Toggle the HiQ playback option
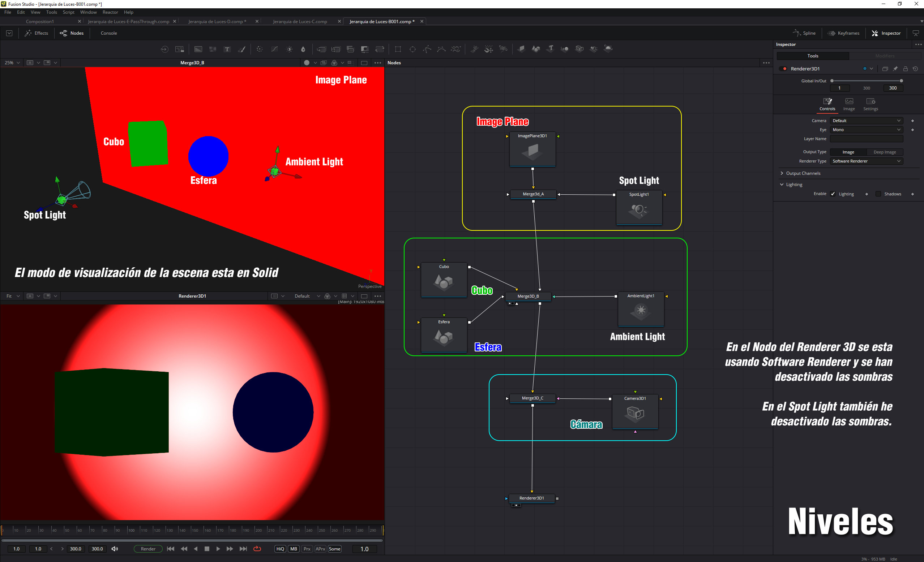The image size is (924, 562). [x=280, y=549]
